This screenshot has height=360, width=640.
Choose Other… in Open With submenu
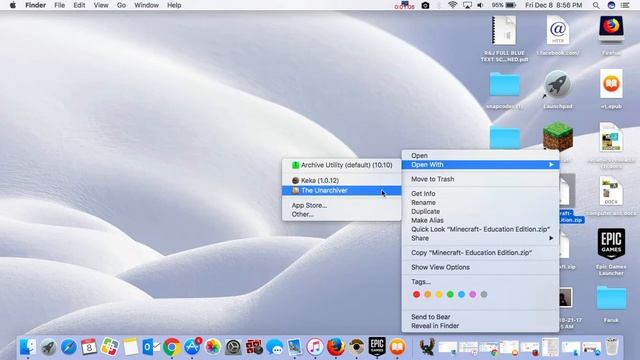[x=341, y=214]
